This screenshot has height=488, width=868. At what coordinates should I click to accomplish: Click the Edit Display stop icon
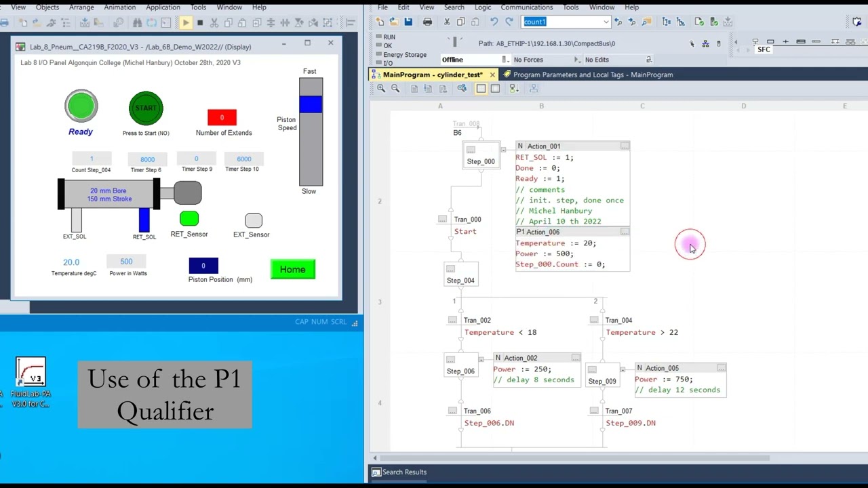click(x=200, y=22)
